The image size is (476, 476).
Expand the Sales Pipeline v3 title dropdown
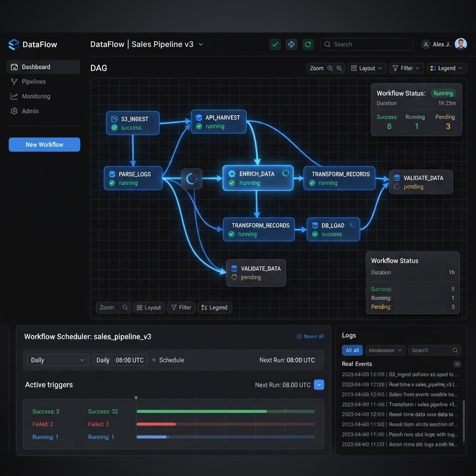click(x=201, y=44)
